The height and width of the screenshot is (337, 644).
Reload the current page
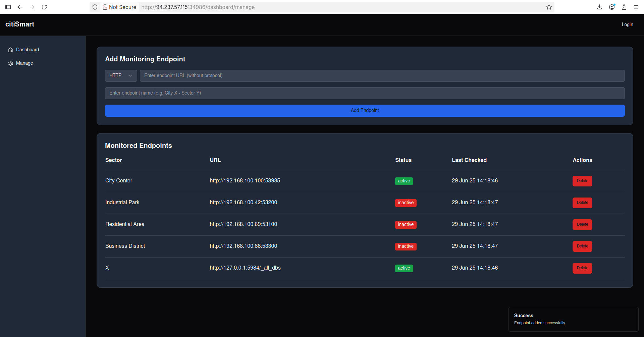(x=44, y=7)
